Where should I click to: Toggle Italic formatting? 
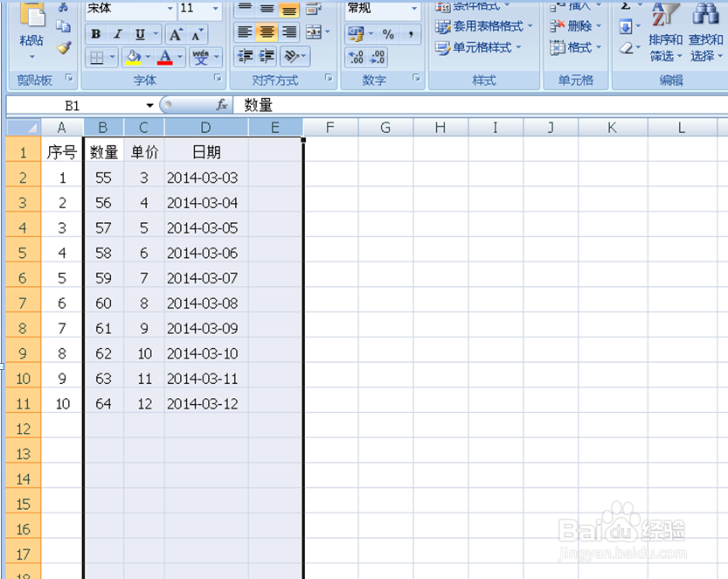click(118, 34)
